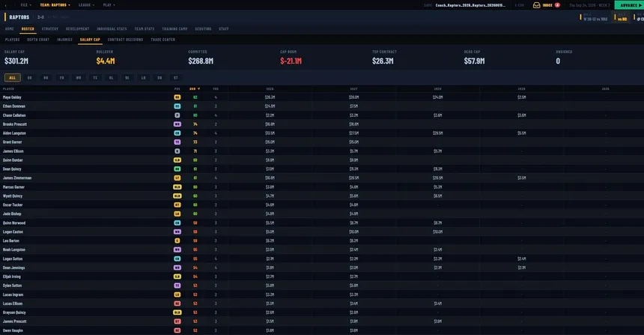Screen dimensions: 644x335
Task: Click Brooks Prescott's WR position badge
Action: point(177,124)
